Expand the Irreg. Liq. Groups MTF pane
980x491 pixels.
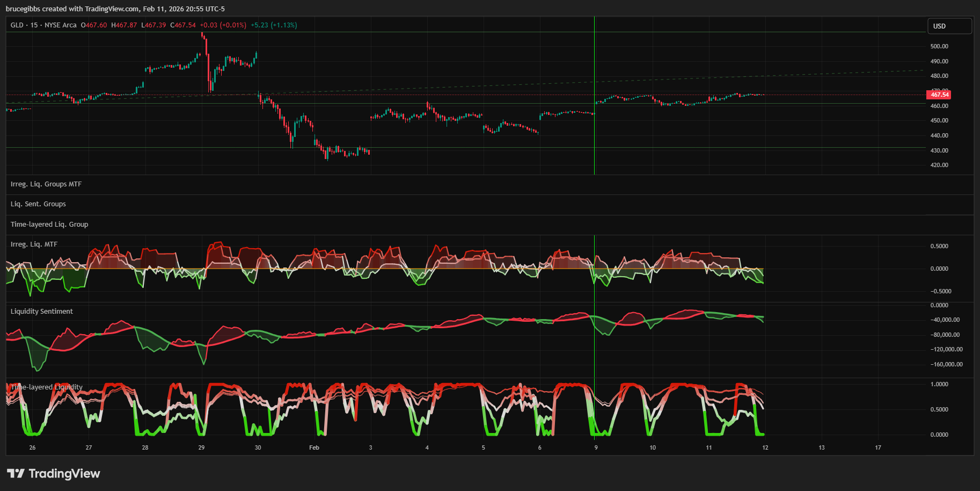[46, 184]
